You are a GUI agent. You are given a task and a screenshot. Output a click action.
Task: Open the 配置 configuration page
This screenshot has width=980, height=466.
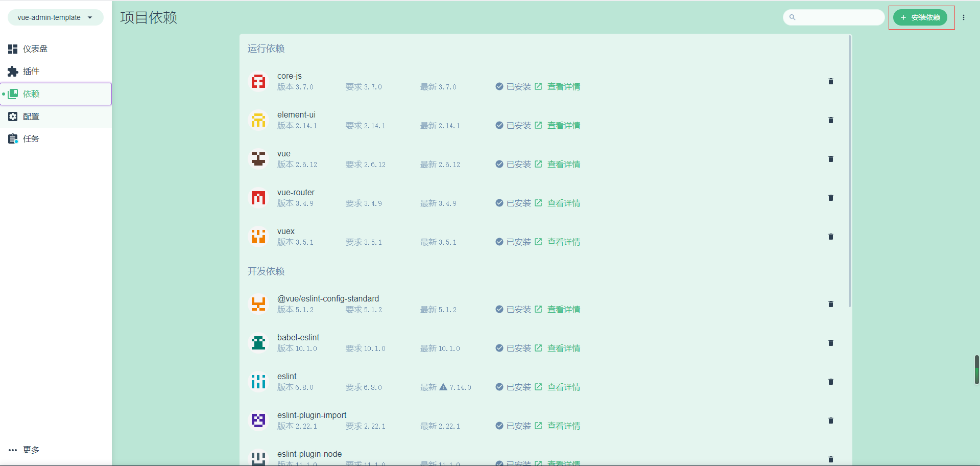[56, 116]
